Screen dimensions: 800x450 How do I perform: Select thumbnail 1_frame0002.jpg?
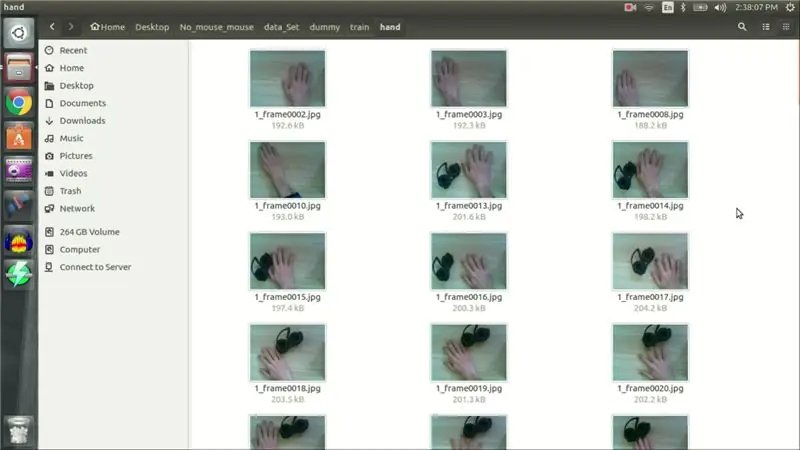tap(287, 79)
